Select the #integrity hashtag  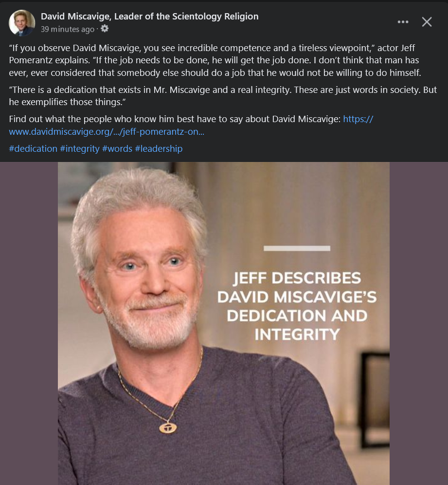[x=80, y=149]
